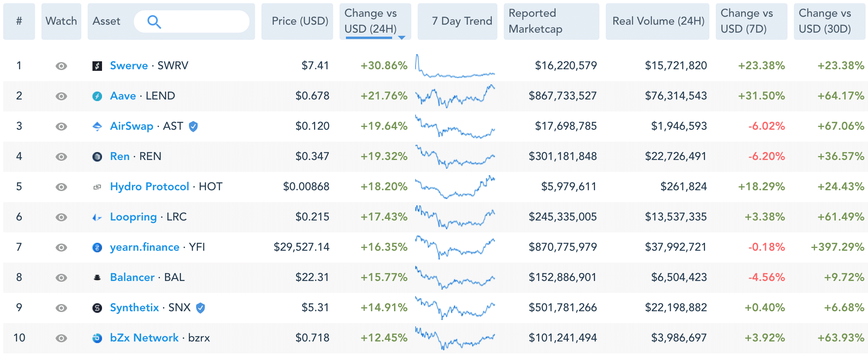This screenshot has height=355, width=868.
Task: Open the Loopring asset link
Action: coord(133,217)
